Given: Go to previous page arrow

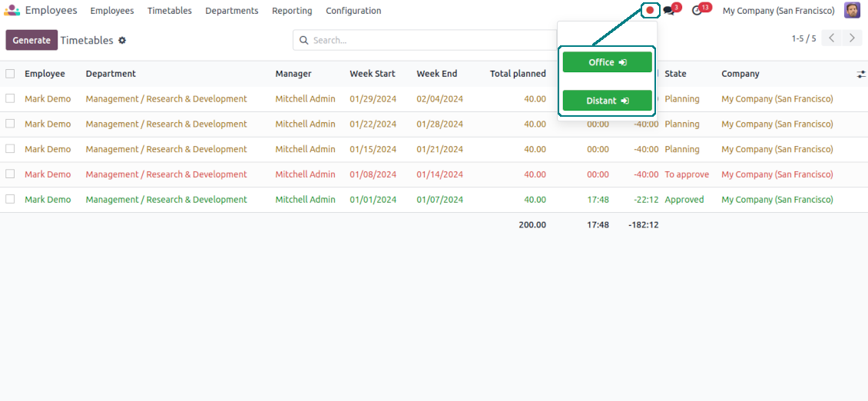Looking at the screenshot, I should (x=831, y=38).
